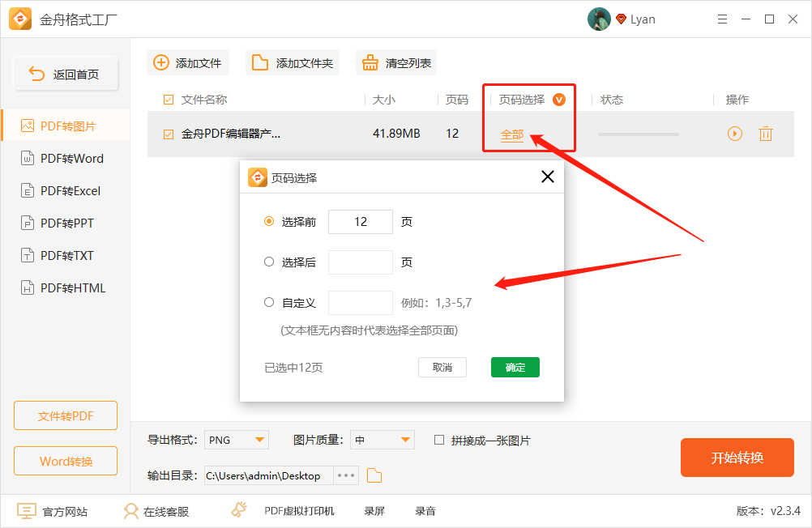Image resolution: width=812 pixels, height=528 pixels.
Task: Enable 拼接成一张图片 checkbox
Action: tap(439, 441)
